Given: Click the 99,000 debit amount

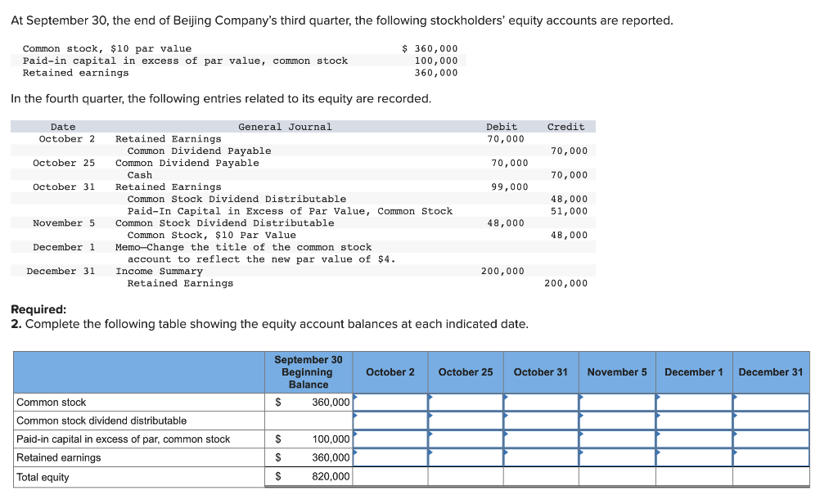Looking at the screenshot, I should [510, 187].
